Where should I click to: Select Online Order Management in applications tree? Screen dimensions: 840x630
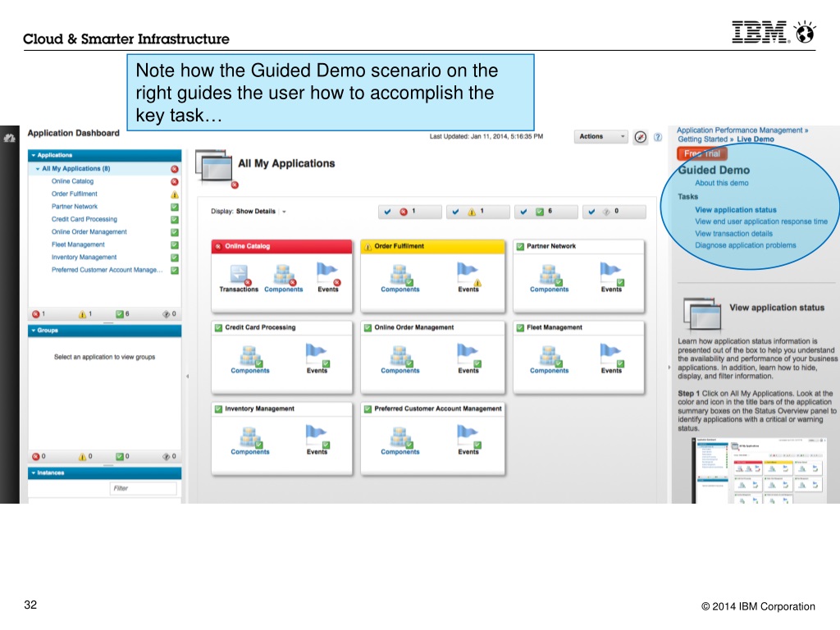[x=89, y=232]
